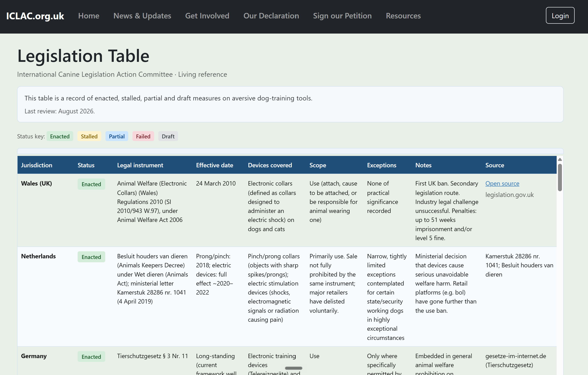
Task: Click the Partial status key badge
Action: tap(117, 136)
